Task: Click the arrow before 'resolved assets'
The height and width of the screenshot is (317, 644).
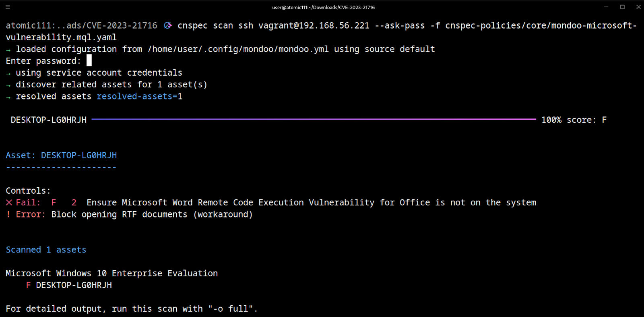Action: [8, 96]
